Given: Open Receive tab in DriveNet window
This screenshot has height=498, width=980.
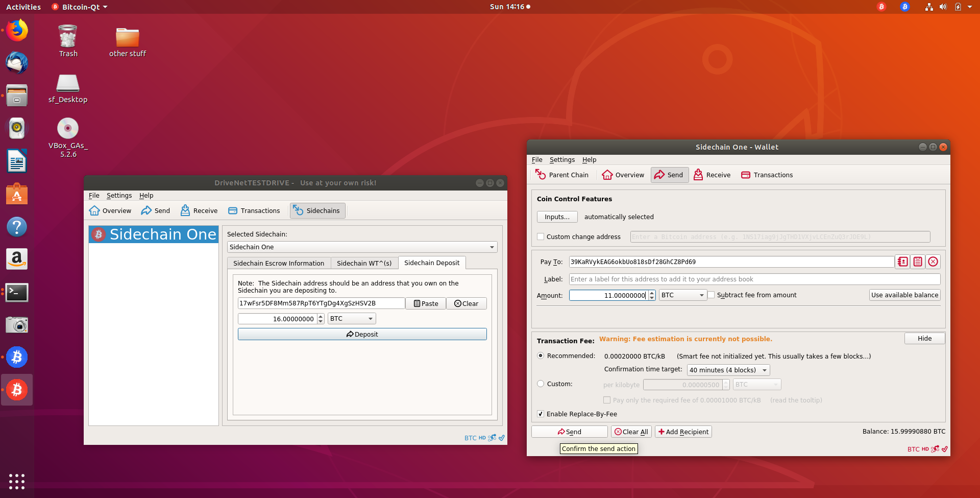Looking at the screenshot, I should pyautogui.click(x=199, y=210).
